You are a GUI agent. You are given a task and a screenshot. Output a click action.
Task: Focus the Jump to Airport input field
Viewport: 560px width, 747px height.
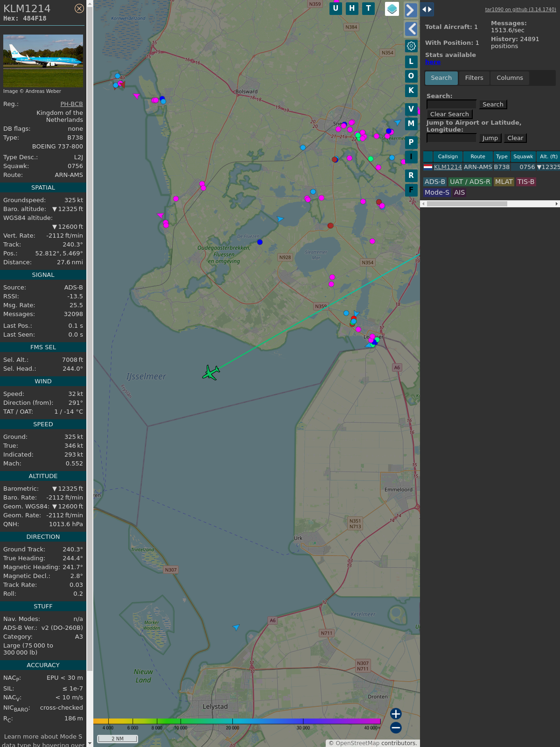tap(451, 138)
